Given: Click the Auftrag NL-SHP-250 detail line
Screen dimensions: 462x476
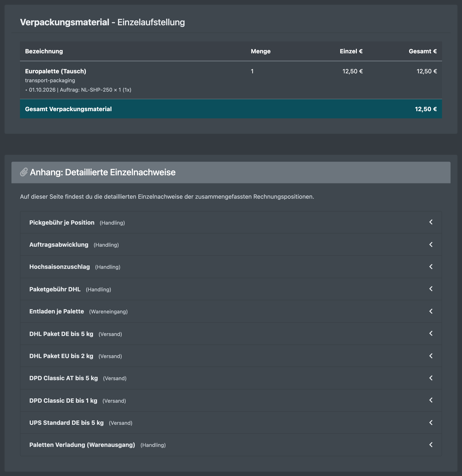Looking at the screenshot, I should [x=78, y=90].
